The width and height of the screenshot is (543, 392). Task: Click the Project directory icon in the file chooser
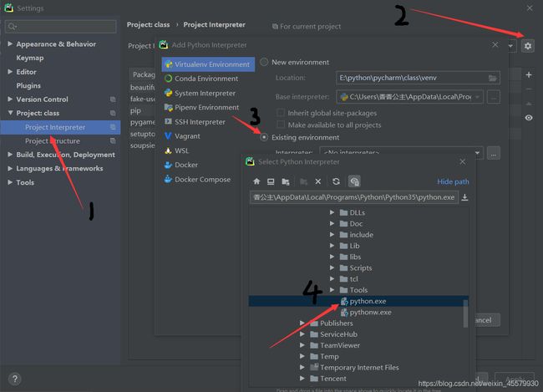(286, 181)
